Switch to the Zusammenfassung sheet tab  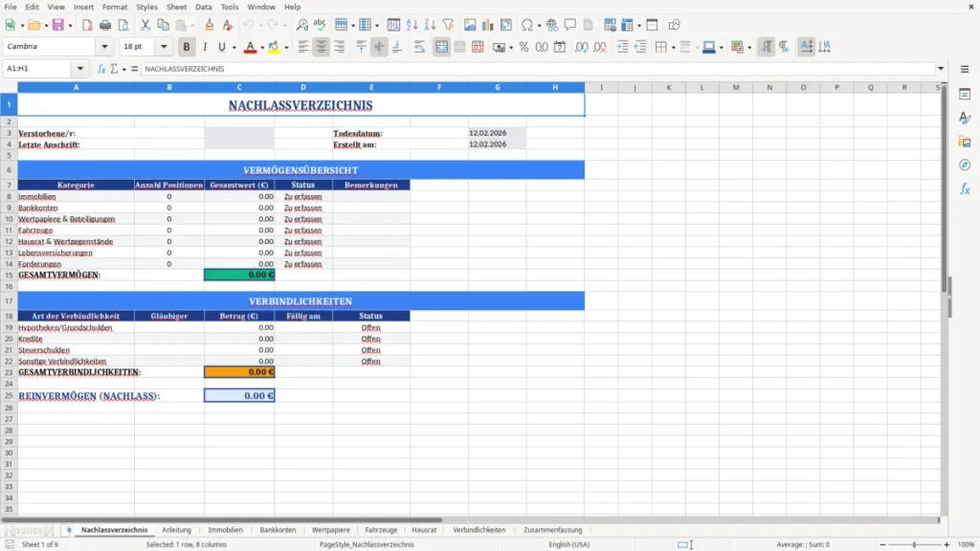[552, 530]
